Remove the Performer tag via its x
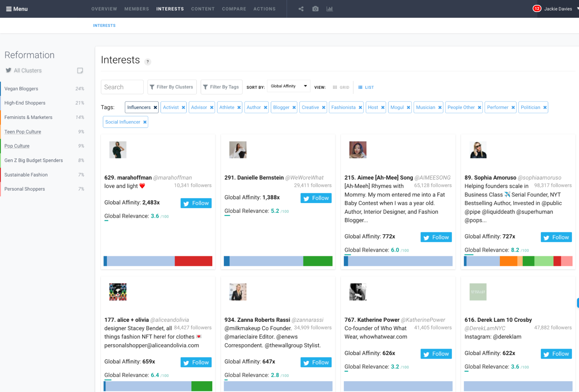 pyautogui.click(x=513, y=107)
